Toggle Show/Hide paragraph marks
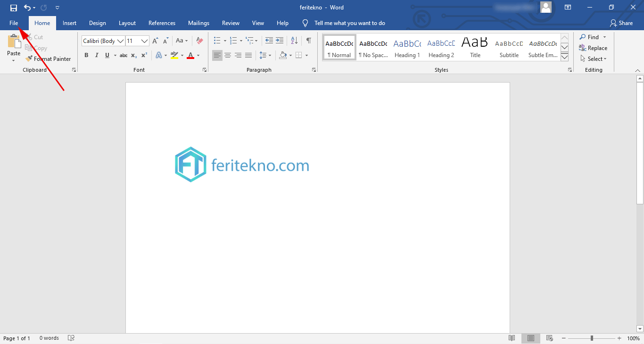644x344 pixels. 308,41
